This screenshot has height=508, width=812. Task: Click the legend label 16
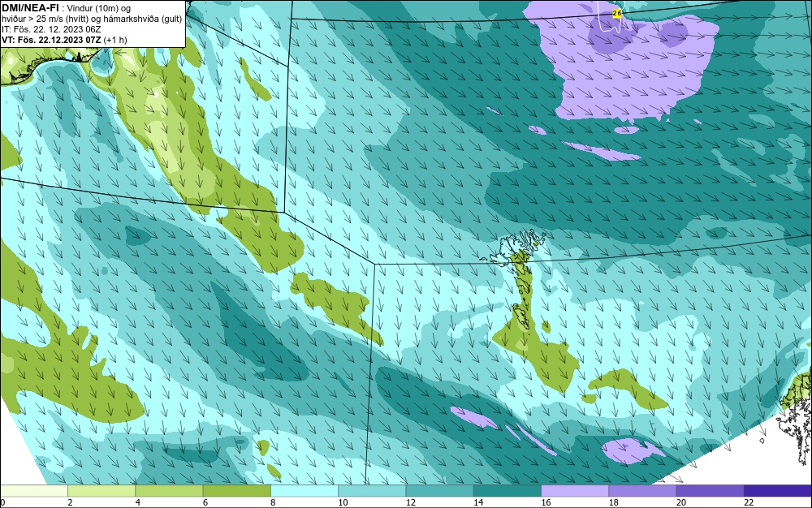546,502
